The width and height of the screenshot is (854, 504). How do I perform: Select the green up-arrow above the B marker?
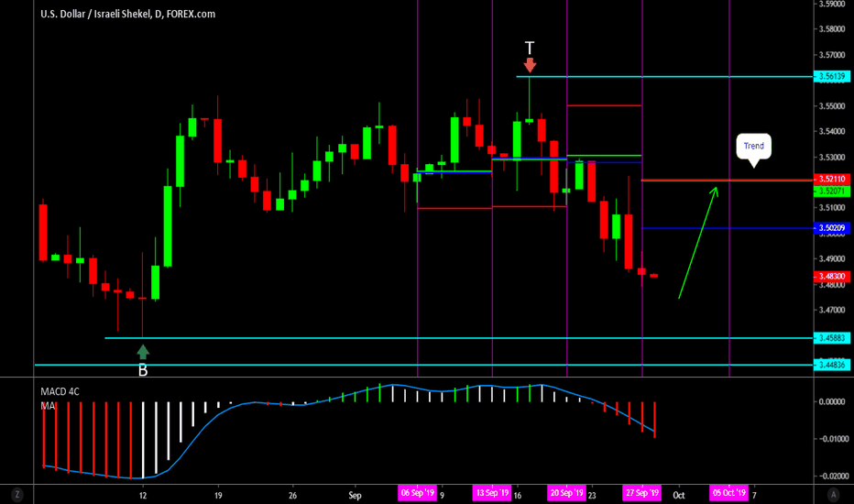143,352
